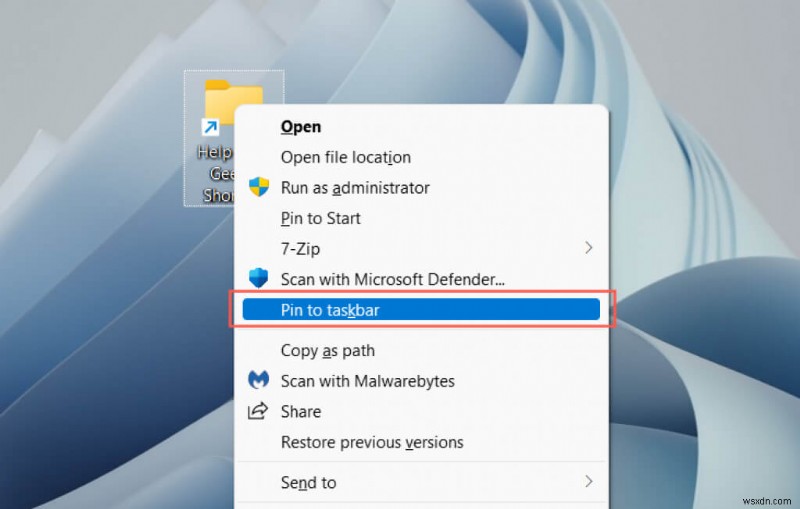Expand the 7-Zip submenu arrow
Screen dimensions: 800x509
(589, 248)
